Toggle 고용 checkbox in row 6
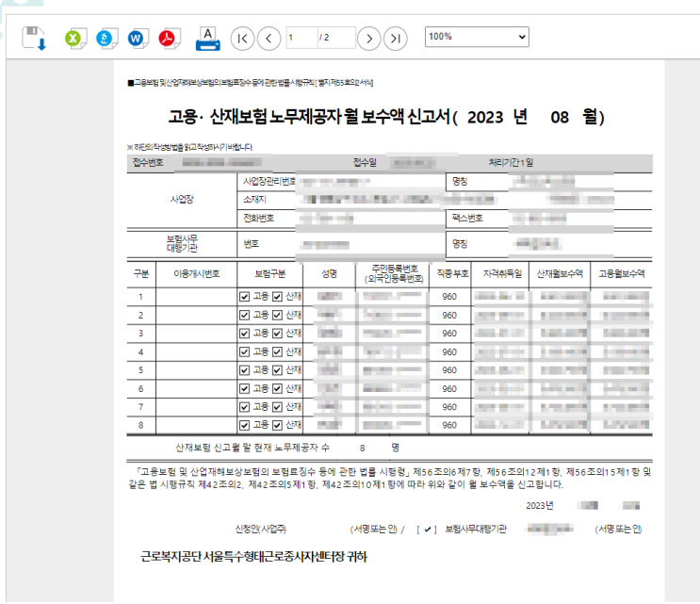This screenshot has width=700, height=604. (244, 388)
